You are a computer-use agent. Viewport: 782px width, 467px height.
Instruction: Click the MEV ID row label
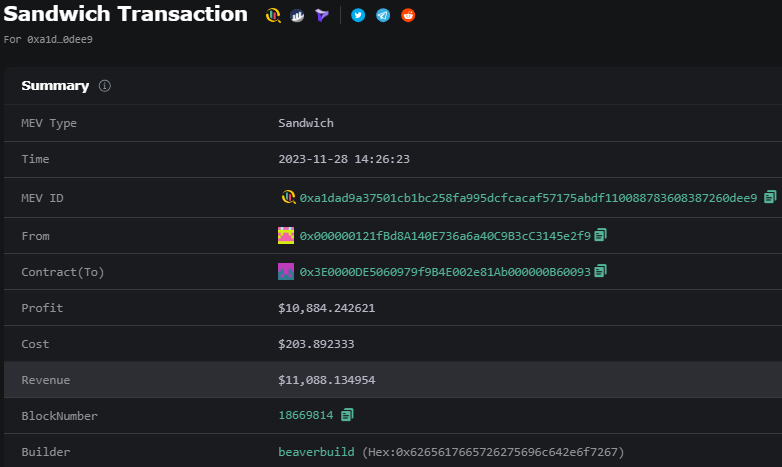42,198
